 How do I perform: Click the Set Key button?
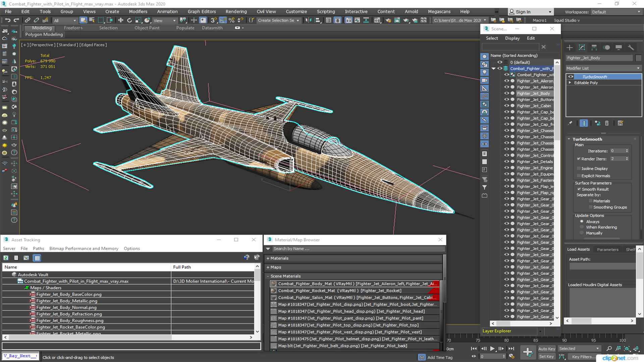[x=546, y=357]
